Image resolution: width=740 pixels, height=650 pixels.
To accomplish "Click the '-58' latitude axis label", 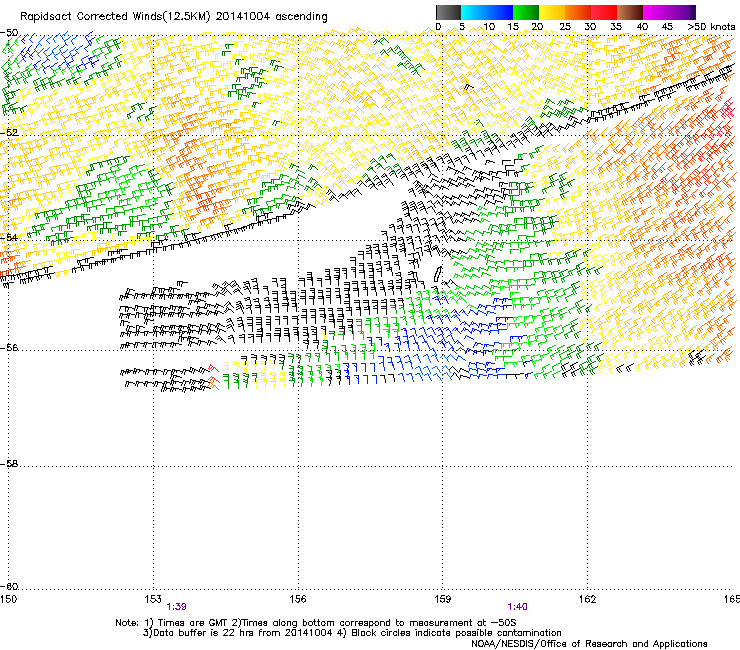I will [x=9, y=464].
